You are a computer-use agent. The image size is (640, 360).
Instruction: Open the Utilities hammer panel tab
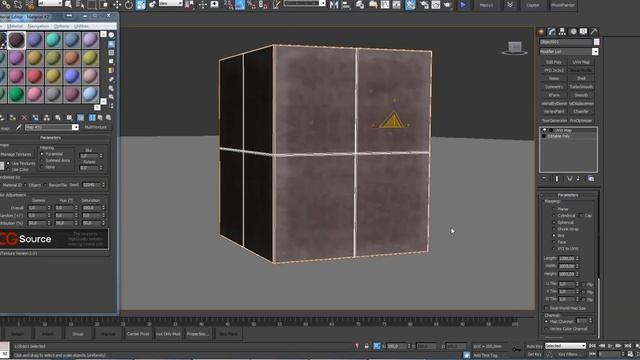pyautogui.click(x=594, y=31)
